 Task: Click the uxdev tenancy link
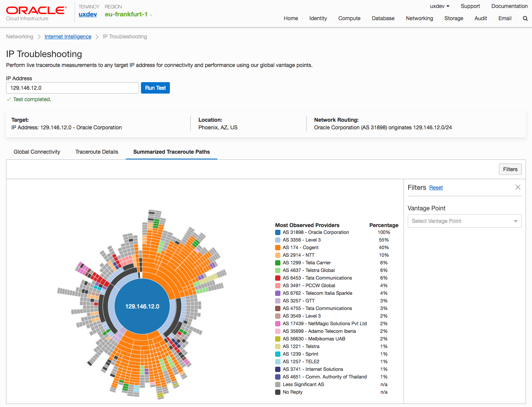pos(88,14)
